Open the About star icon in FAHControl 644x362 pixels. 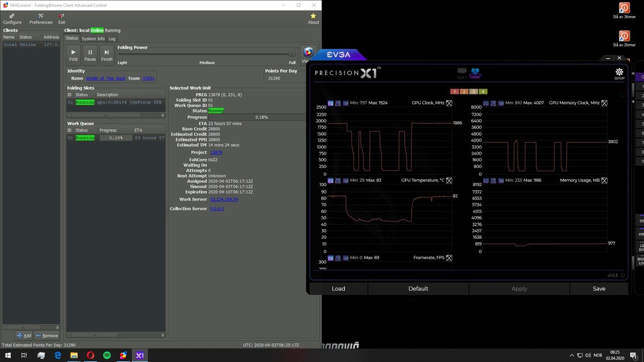pyautogui.click(x=313, y=19)
